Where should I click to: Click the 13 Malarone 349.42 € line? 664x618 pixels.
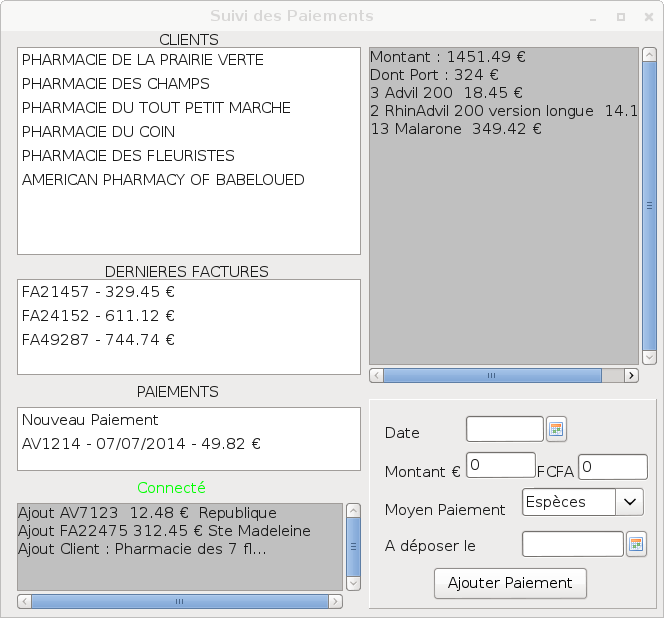(456, 129)
